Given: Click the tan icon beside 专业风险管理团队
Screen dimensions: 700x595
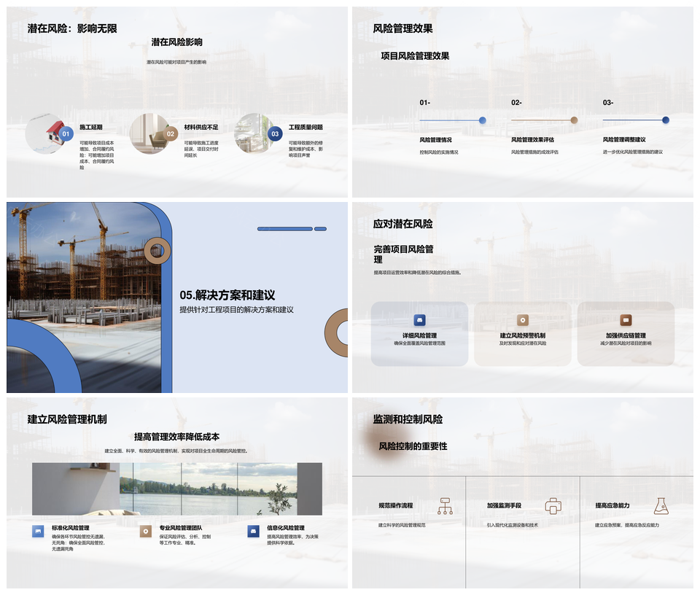Looking at the screenshot, I should 146,532.
